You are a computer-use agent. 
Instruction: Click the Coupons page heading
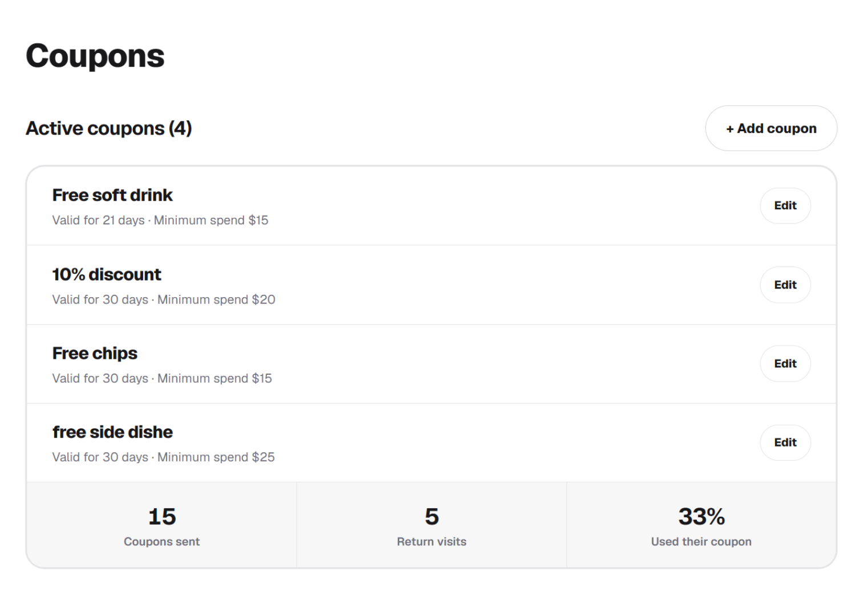tap(95, 56)
